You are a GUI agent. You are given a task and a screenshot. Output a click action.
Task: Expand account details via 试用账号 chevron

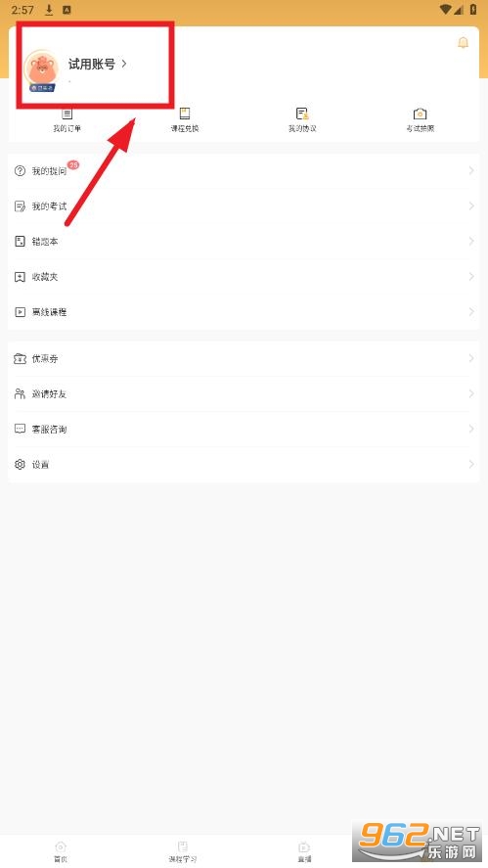[x=124, y=64]
